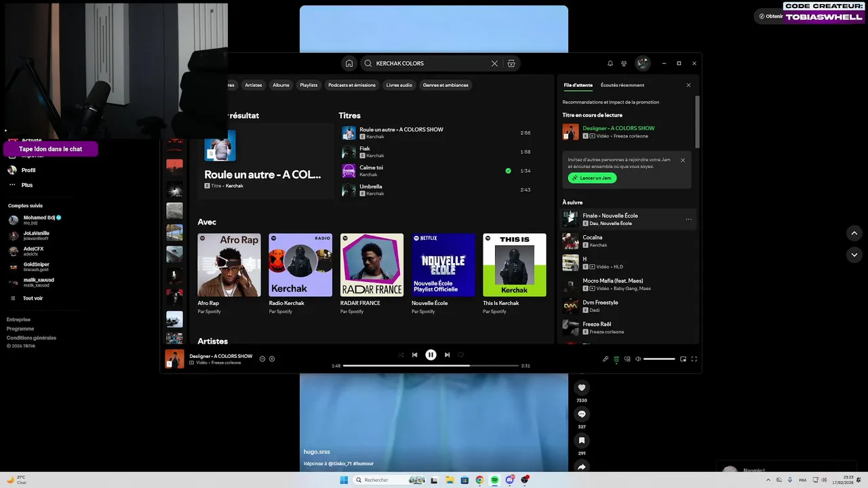Screen dimensions: 868x488
Task: Open the Browse icon beside search bar
Action: [x=511, y=63]
